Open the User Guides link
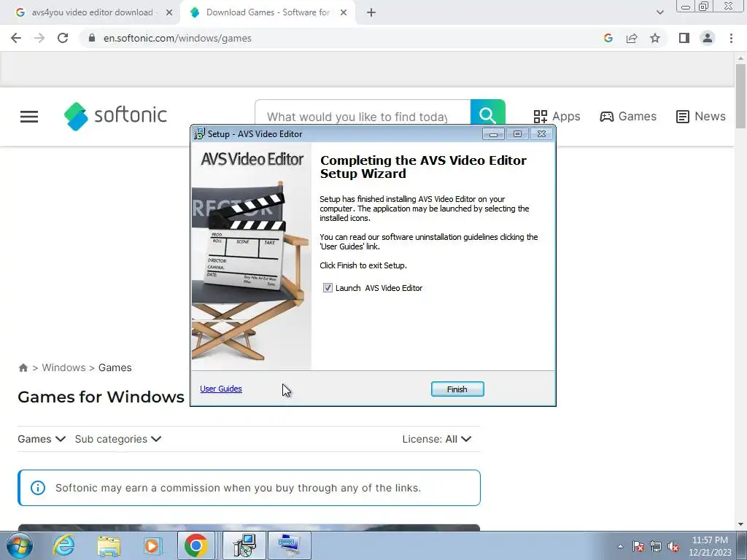The height and width of the screenshot is (560, 747). [221, 389]
